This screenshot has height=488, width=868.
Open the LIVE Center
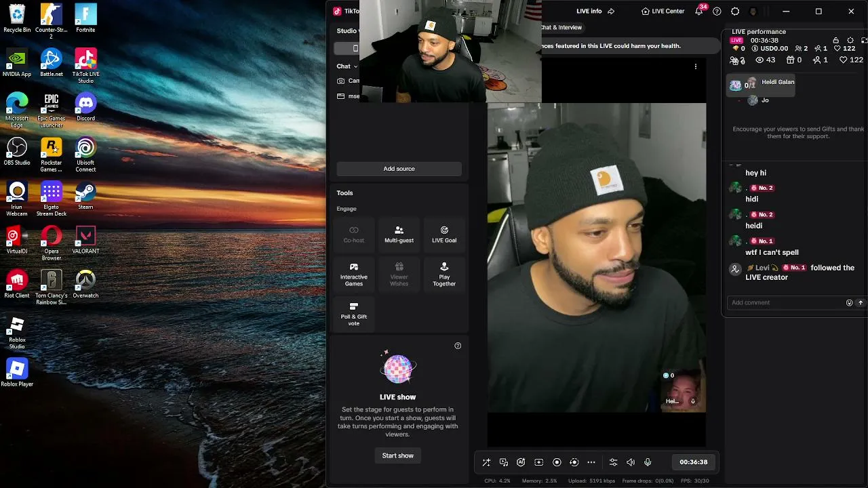tap(663, 12)
